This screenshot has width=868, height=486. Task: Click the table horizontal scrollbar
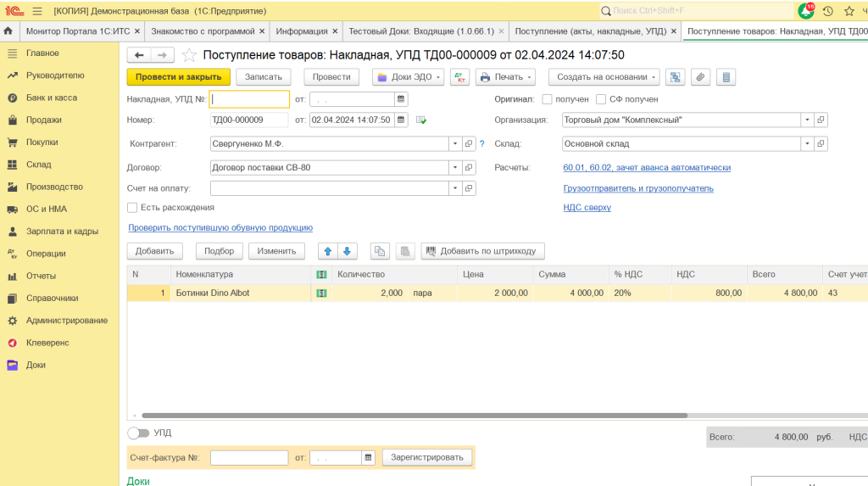[414, 415]
